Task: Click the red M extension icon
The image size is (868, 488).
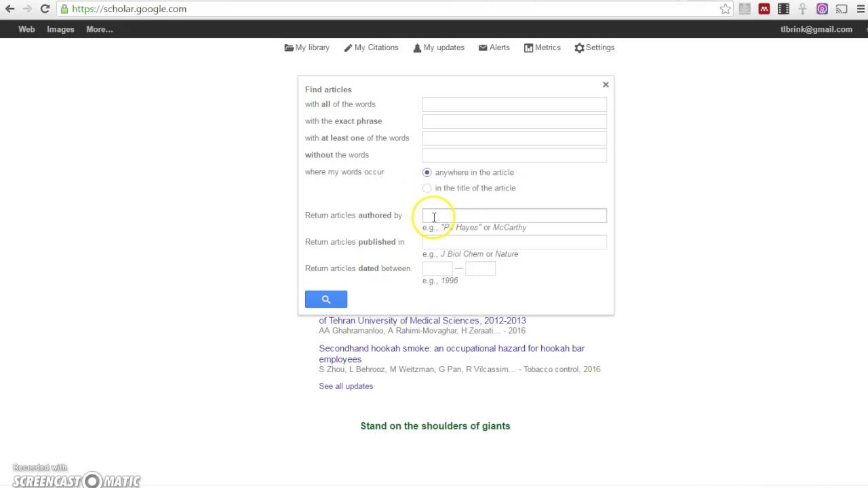Action: (764, 9)
